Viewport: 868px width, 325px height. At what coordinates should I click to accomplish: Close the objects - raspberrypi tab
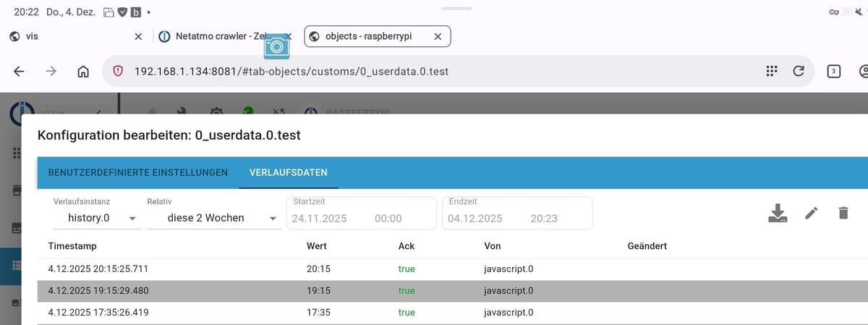click(x=438, y=36)
